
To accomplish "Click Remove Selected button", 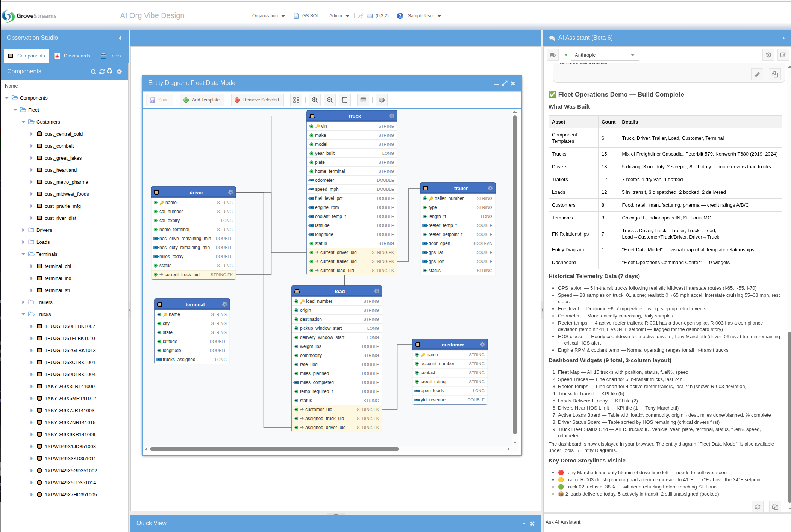I will coord(257,100).
